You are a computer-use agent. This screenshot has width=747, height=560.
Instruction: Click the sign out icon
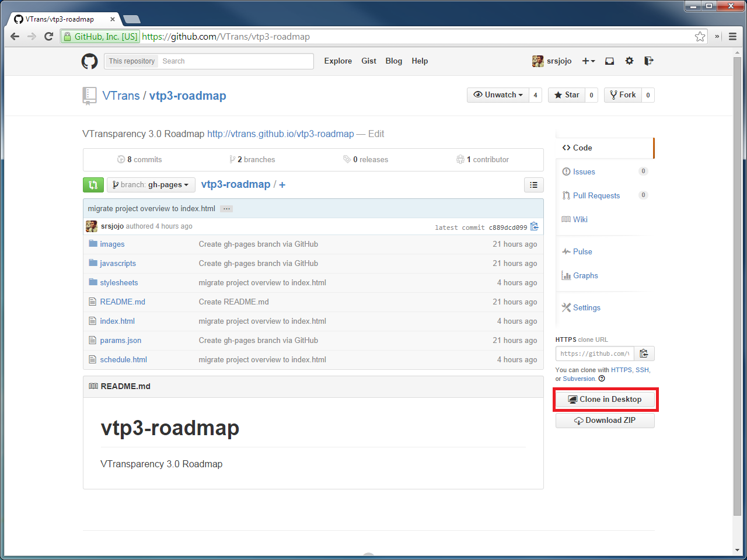point(648,61)
